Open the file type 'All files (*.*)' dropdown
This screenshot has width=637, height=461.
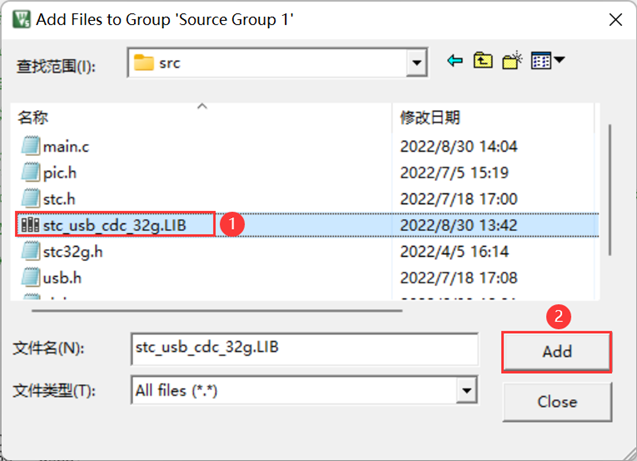tap(467, 390)
